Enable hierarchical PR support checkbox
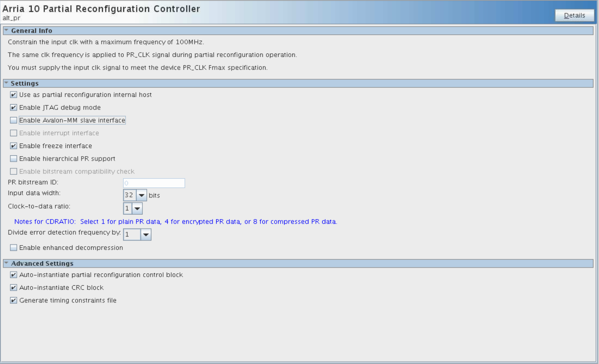 14,159
